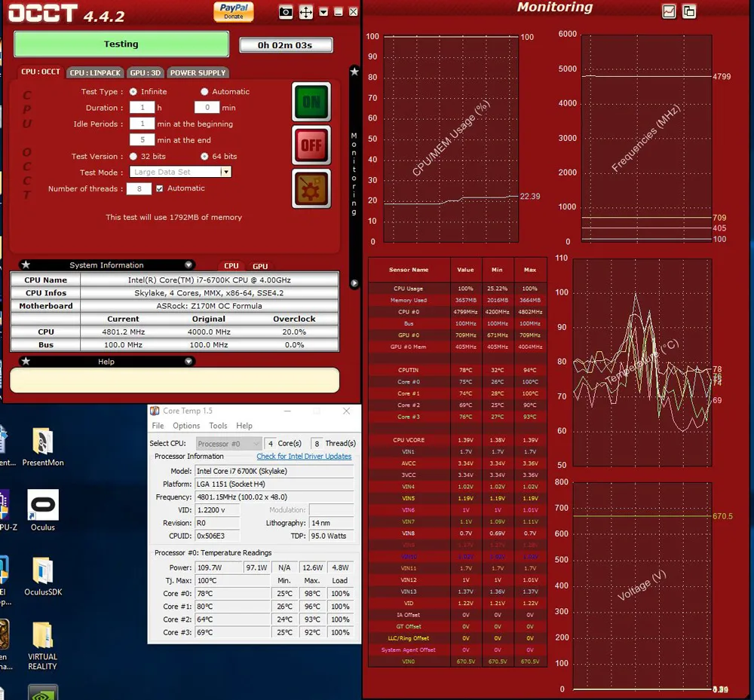This screenshot has width=754, height=700.
Task: Switch to the CPU : LINPACK tab
Action: point(95,73)
